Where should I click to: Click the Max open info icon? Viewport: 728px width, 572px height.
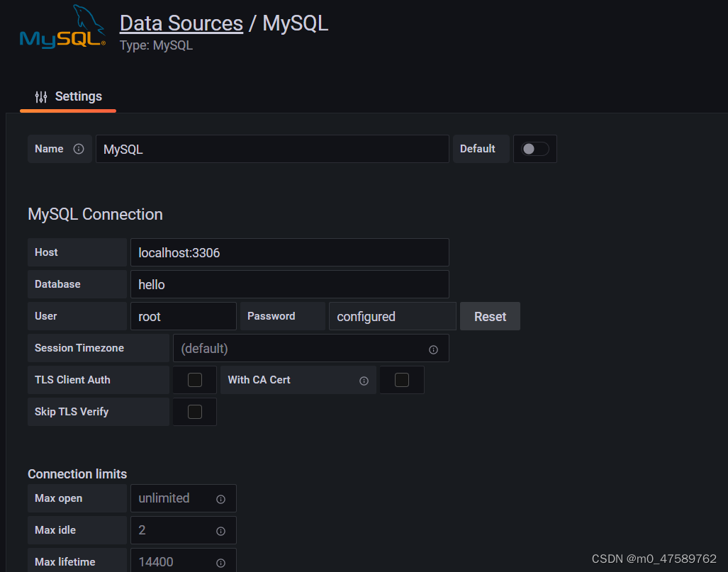point(221,499)
